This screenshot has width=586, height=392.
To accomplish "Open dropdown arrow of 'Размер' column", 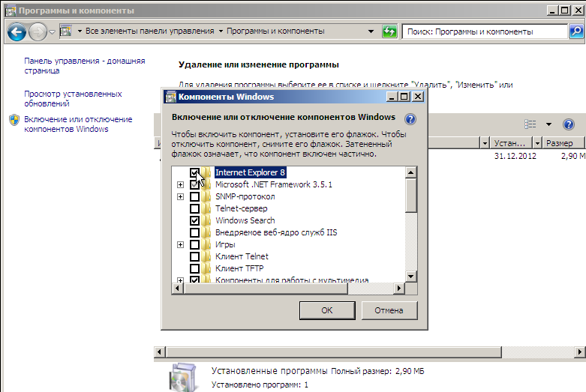I will (537, 143).
